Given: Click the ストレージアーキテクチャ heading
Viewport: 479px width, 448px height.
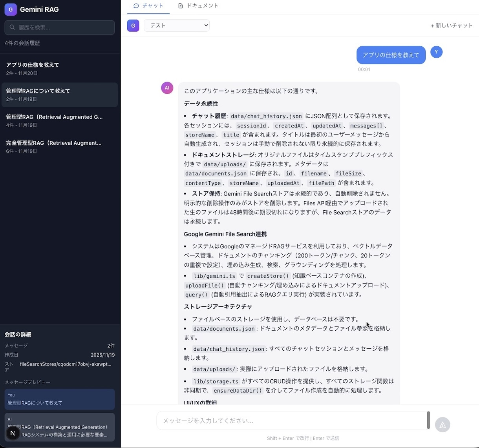Looking at the screenshot, I should click(x=218, y=307).
